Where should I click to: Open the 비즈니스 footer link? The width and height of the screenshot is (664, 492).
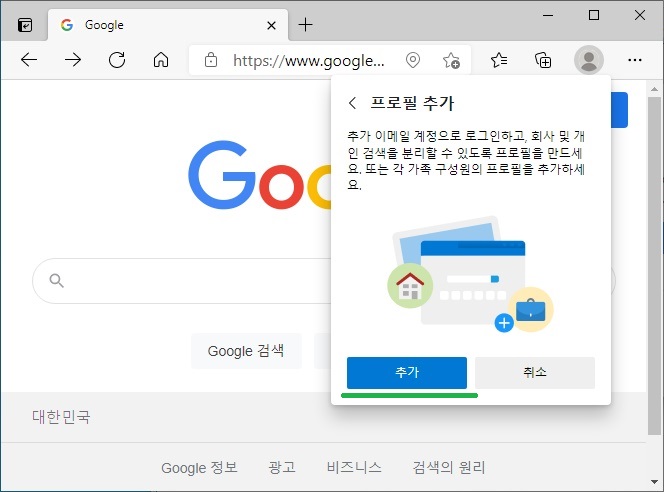coord(354,467)
